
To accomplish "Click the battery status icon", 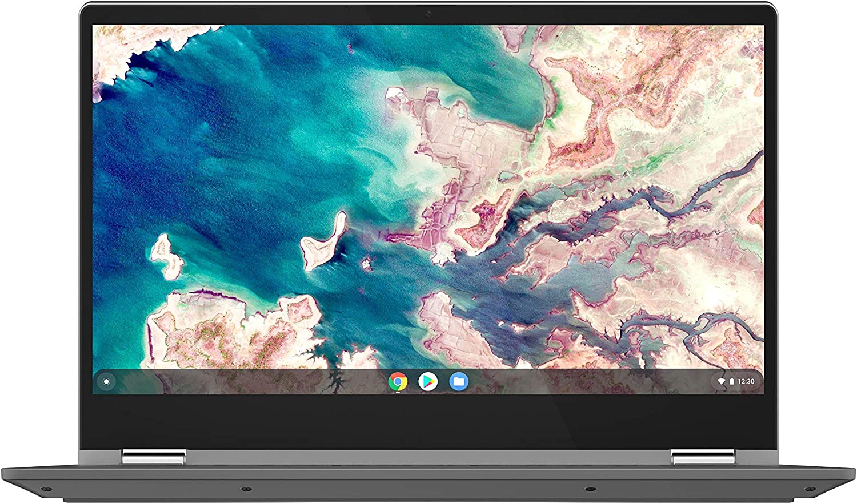I will (731, 381).
